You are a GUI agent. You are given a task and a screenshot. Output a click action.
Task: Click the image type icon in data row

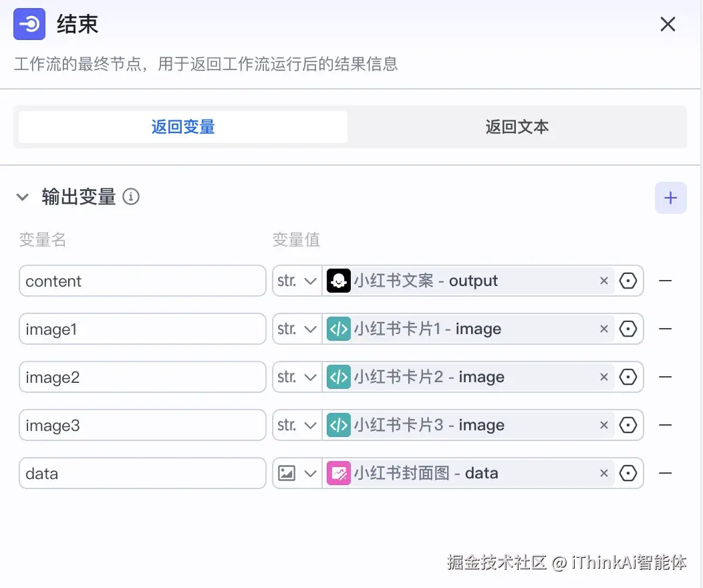pos(287,473)
